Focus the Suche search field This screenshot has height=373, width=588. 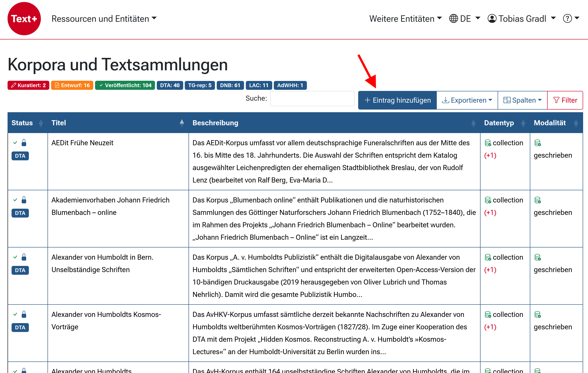click(312, 99)
